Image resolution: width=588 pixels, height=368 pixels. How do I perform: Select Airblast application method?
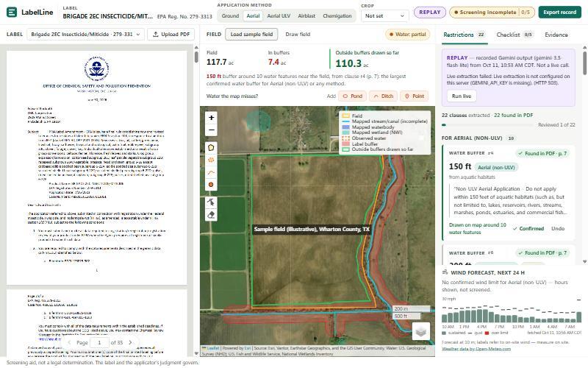306,15
